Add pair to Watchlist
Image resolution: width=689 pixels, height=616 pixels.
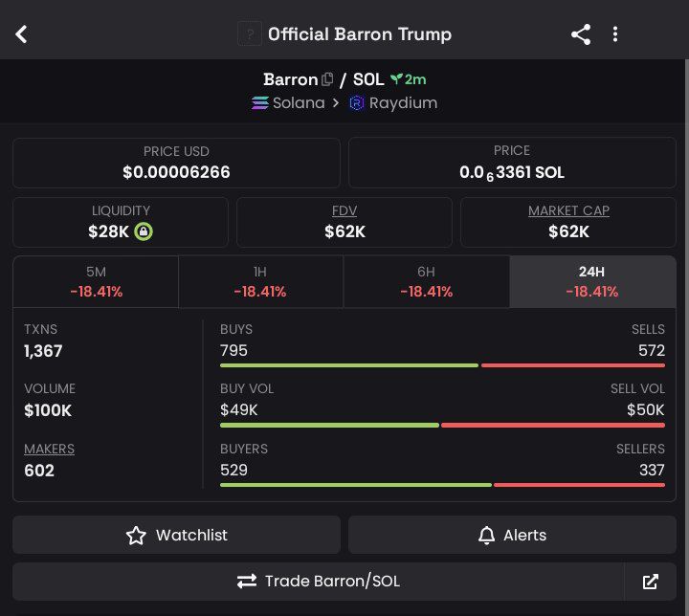tap(176, 535)
